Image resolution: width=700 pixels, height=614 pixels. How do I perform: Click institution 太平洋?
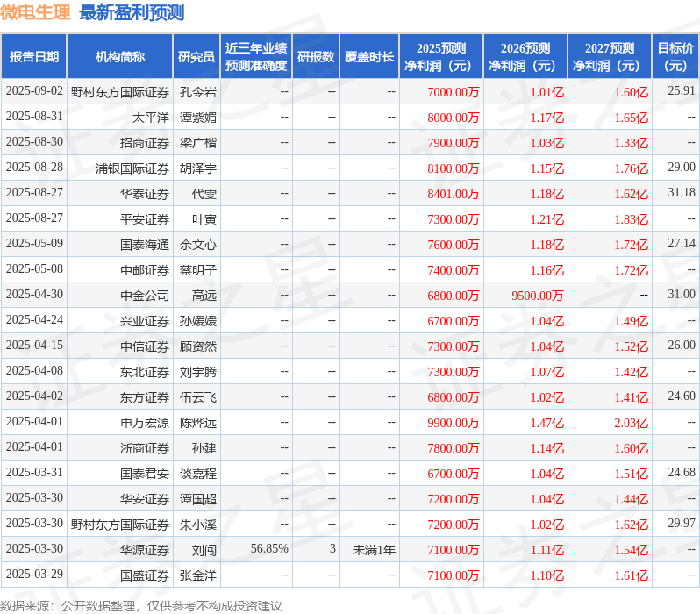151,118
